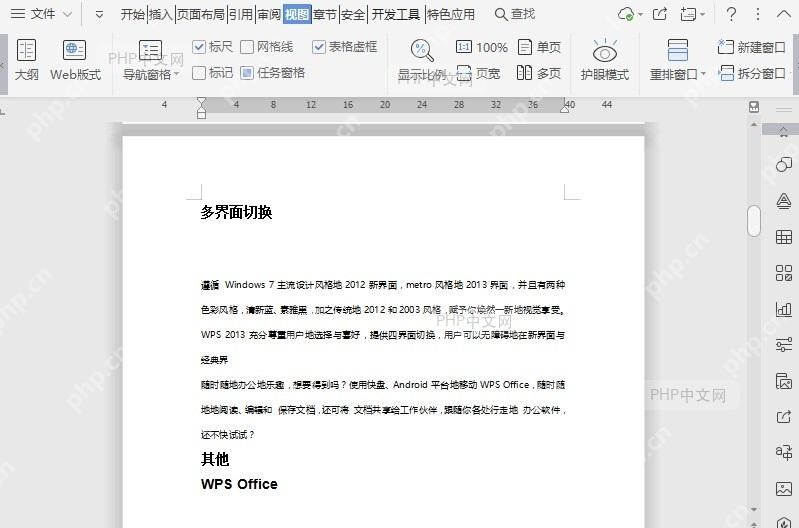Click the 查找 search box
799x528 pixels.
[515, 14]
